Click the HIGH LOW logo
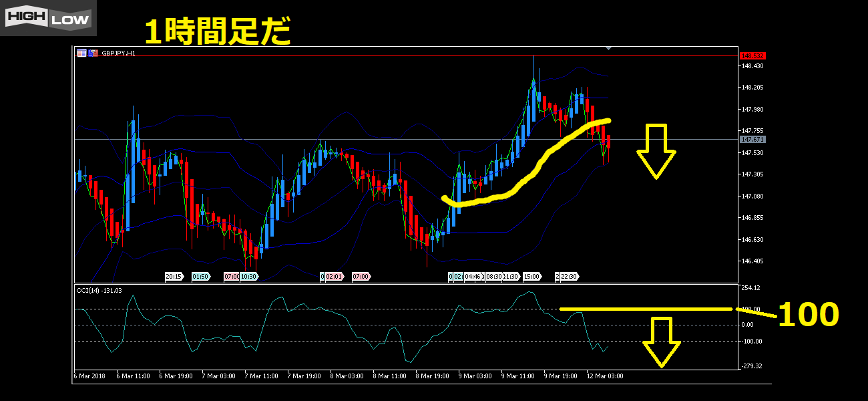The width and height of the screenshot is (868, 401). point(48,18)
